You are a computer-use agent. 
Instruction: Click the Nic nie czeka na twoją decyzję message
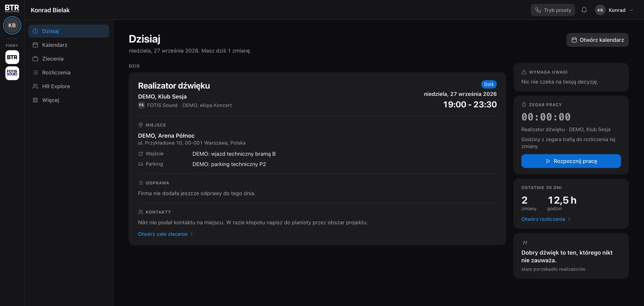click(x=560, y=82)
